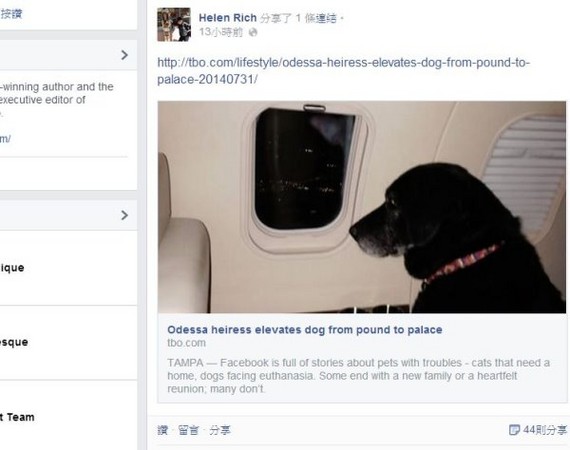
Task: Click the 讚 like button
Action: coord(162,430)
